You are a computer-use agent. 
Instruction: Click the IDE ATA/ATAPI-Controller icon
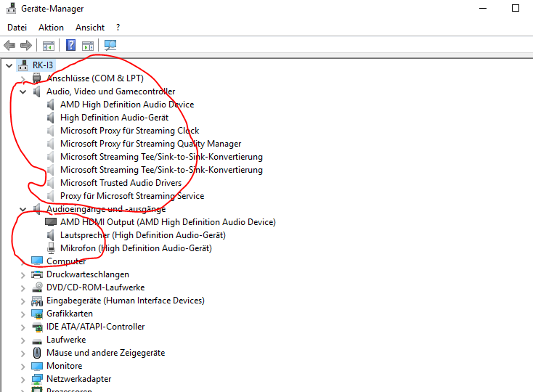tap(37, 327)
